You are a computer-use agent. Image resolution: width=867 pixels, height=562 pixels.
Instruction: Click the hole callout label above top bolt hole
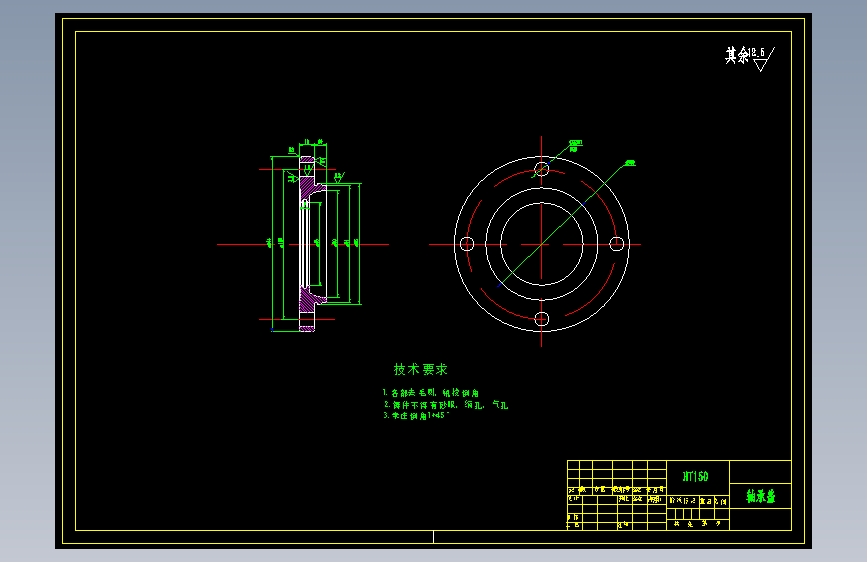click(576, 145)
